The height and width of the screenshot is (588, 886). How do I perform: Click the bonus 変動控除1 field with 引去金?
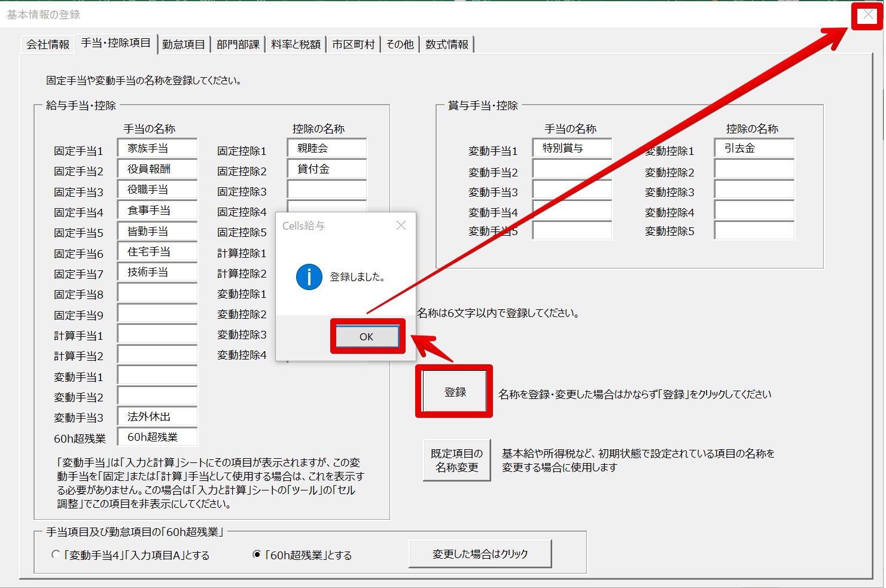tap(754, 148)
